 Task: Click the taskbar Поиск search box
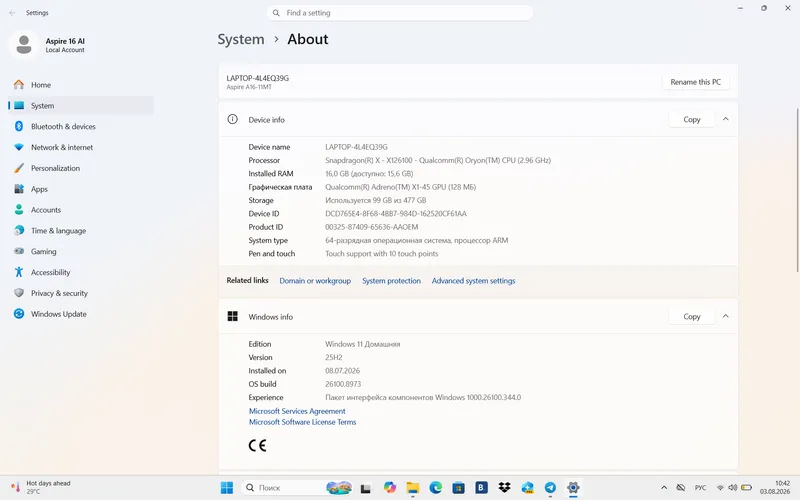297,488
